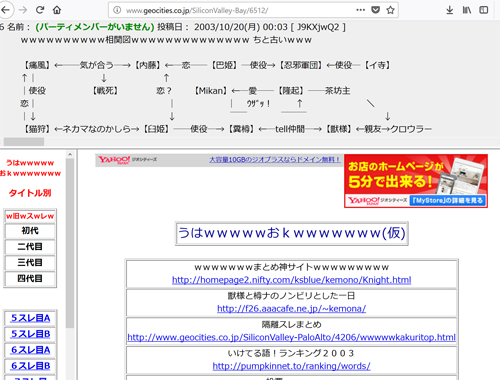Click the 【戦死】 node in the diagram
Image resolution: width=500 pixels, height=380 pixels.
[105, 91]
